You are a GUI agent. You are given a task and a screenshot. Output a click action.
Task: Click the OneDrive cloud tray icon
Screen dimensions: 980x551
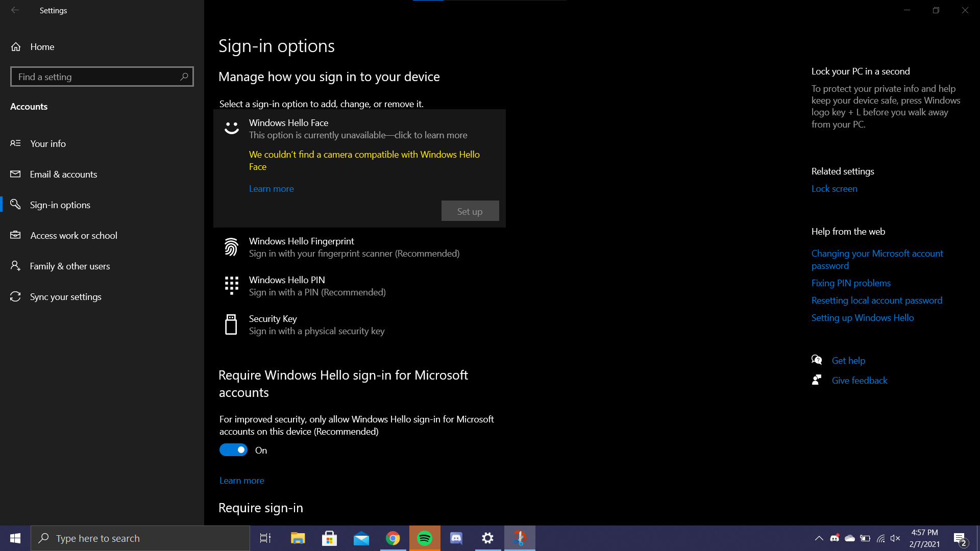click(x=850, y=538)
